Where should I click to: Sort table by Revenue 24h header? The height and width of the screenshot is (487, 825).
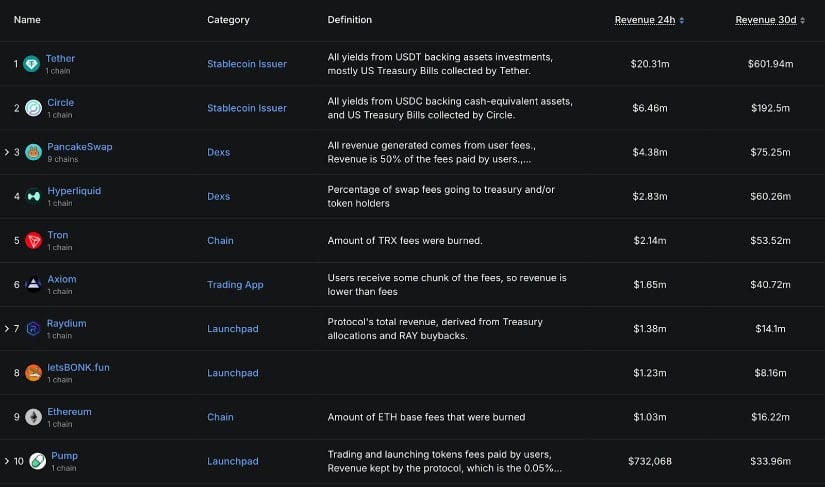tap(645, 20)
